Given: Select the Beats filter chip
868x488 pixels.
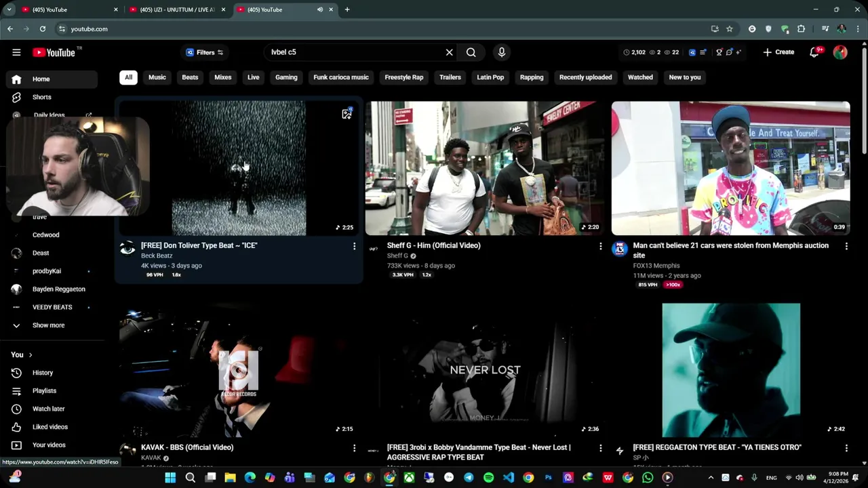Looking at the screenshot, I should tap(190, 77).
